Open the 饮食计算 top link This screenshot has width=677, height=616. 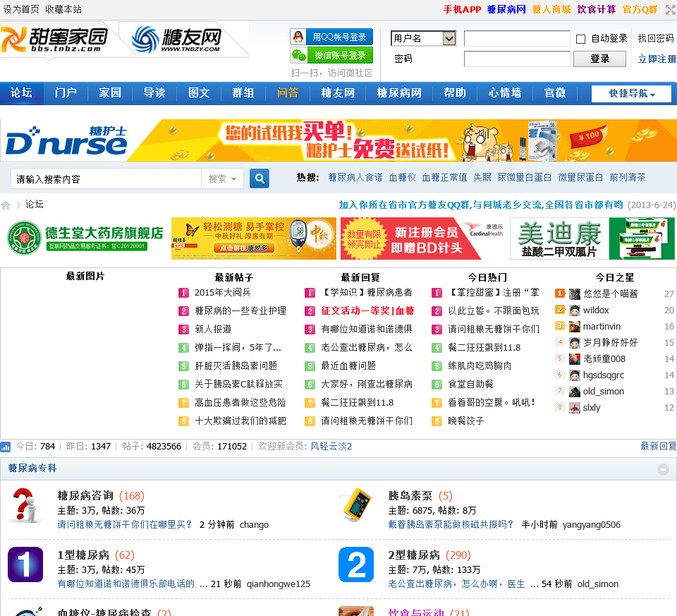point(597,9)
